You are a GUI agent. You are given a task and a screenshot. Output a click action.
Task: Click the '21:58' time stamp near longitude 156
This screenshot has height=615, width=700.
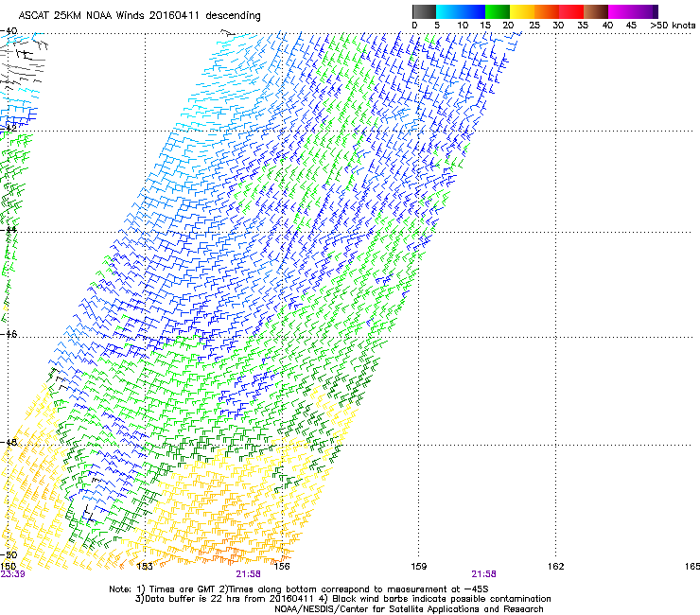tap(248, 574)
